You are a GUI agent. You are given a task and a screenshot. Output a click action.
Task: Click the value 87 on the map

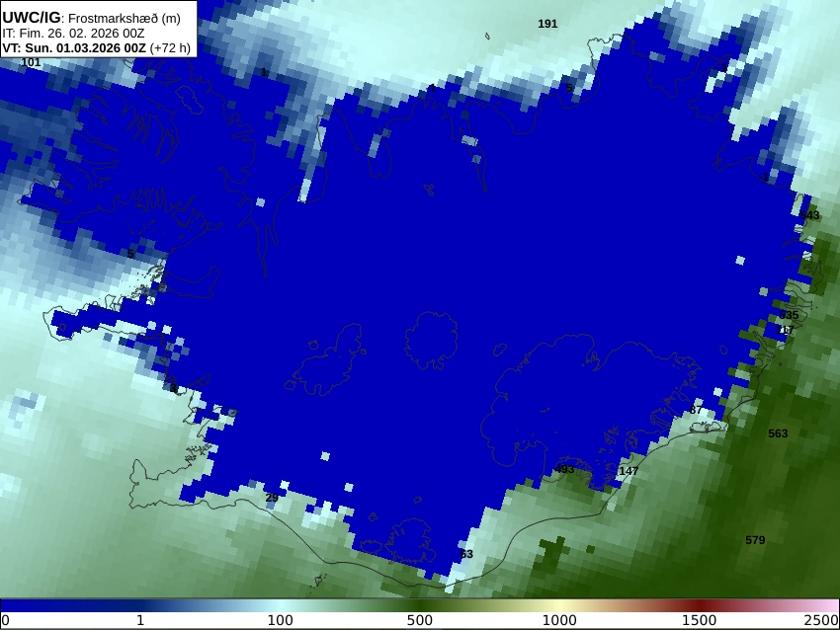tap(696, 410)
